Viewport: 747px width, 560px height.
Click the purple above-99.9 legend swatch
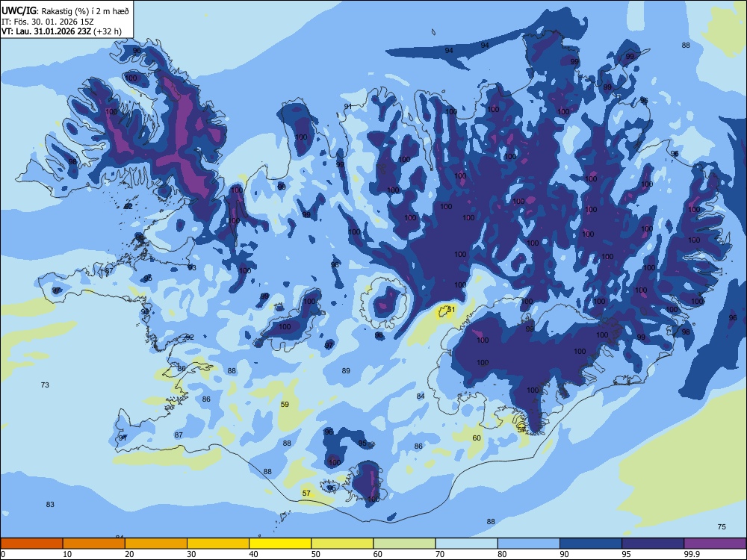[715, 544]
